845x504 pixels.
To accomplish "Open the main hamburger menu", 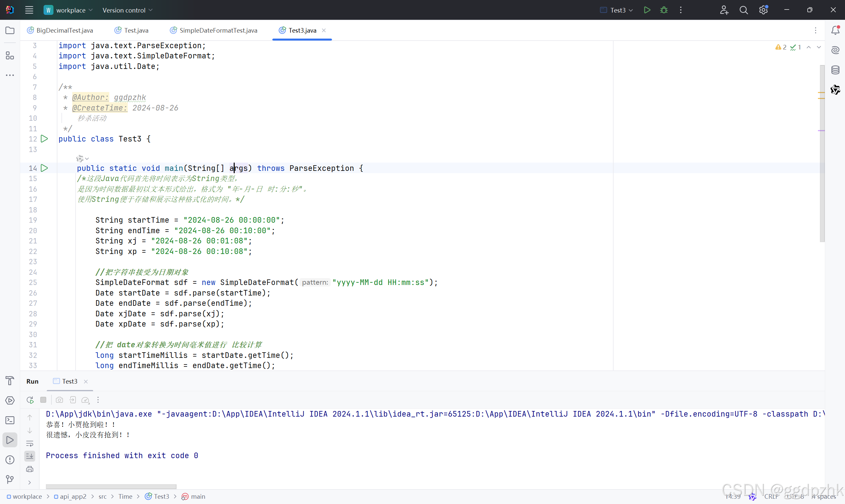I will point(29,10).
